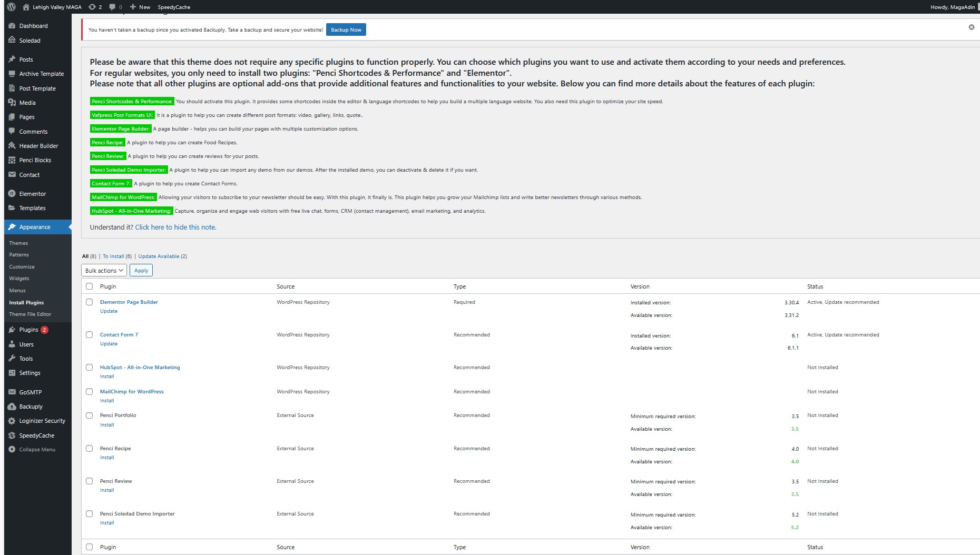Open the Themes submenu item

(18, 243)
